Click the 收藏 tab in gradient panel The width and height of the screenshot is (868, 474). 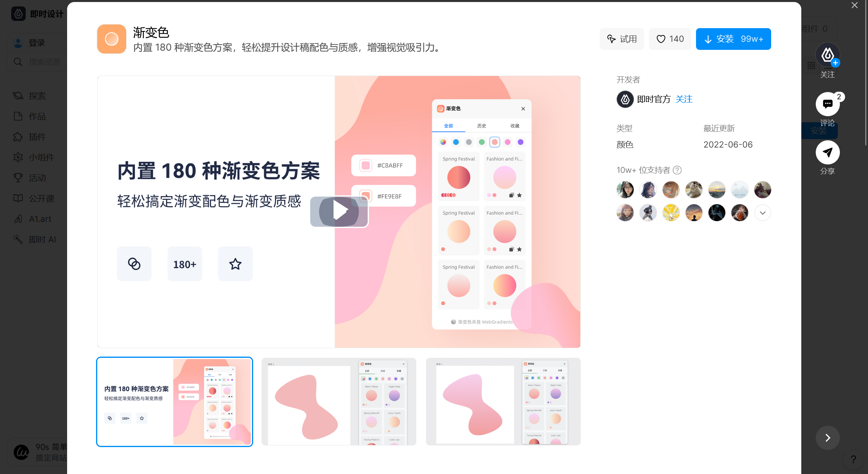(514, 125)
